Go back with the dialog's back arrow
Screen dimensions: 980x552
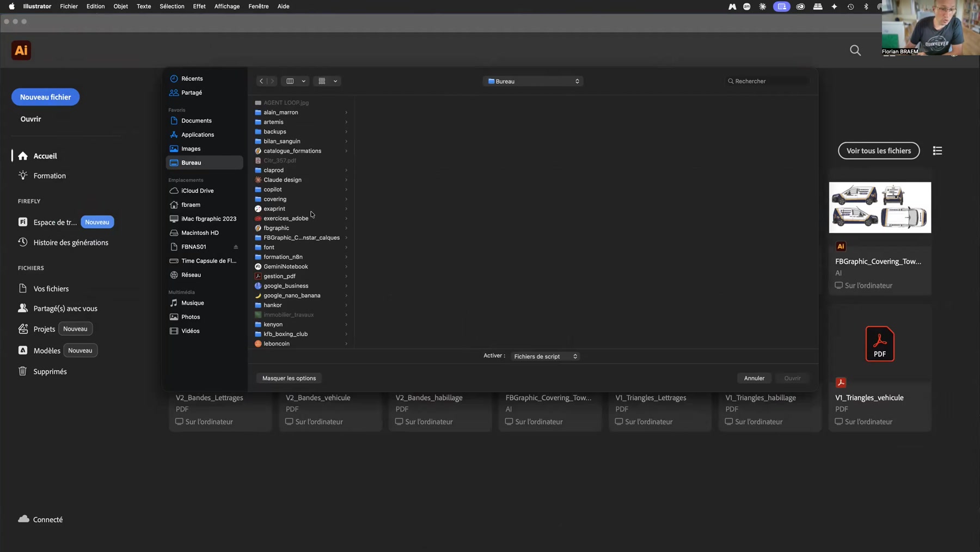pos(261,81)
